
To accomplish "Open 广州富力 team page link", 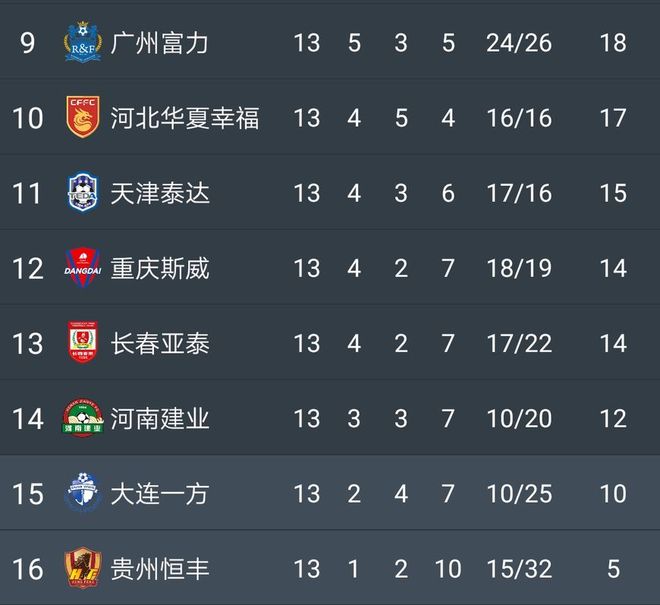I will pyautogui.click(x=160, y=43).
